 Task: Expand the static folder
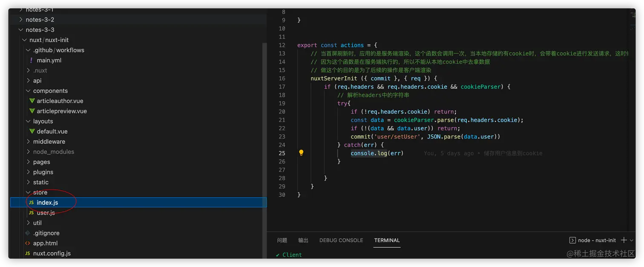(x=28, y=182)
